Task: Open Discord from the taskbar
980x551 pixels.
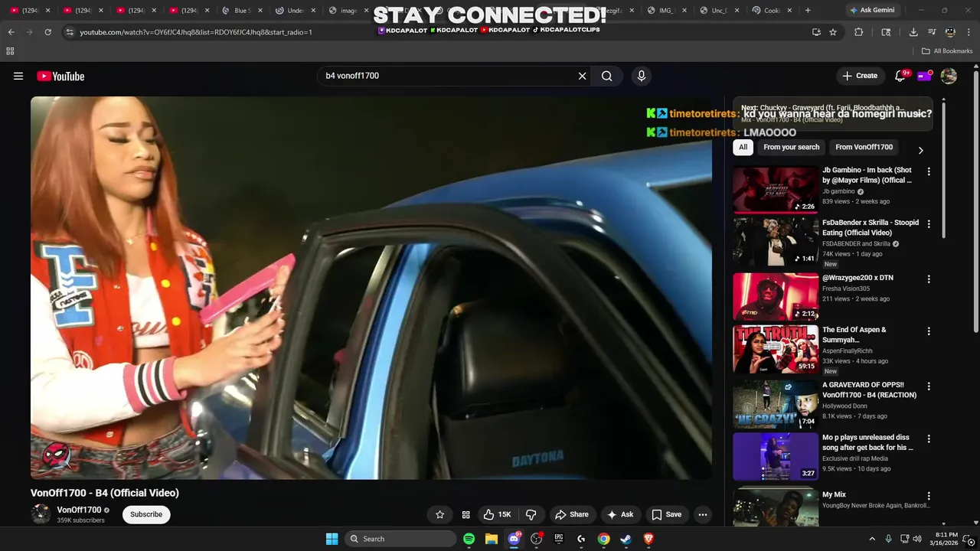Action: 514,539
